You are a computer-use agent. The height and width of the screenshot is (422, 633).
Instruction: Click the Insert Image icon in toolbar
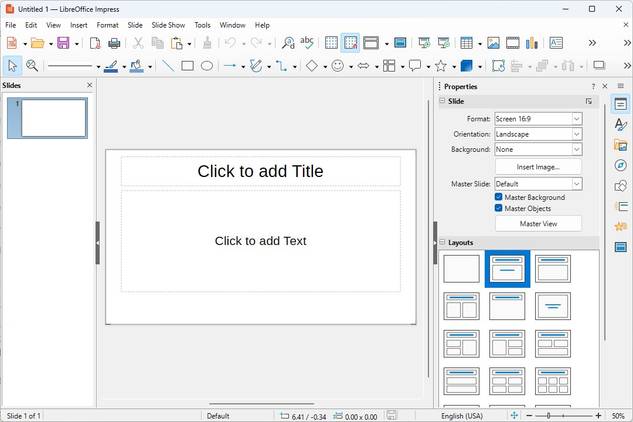pyautogui.click(x=493, y=43)
